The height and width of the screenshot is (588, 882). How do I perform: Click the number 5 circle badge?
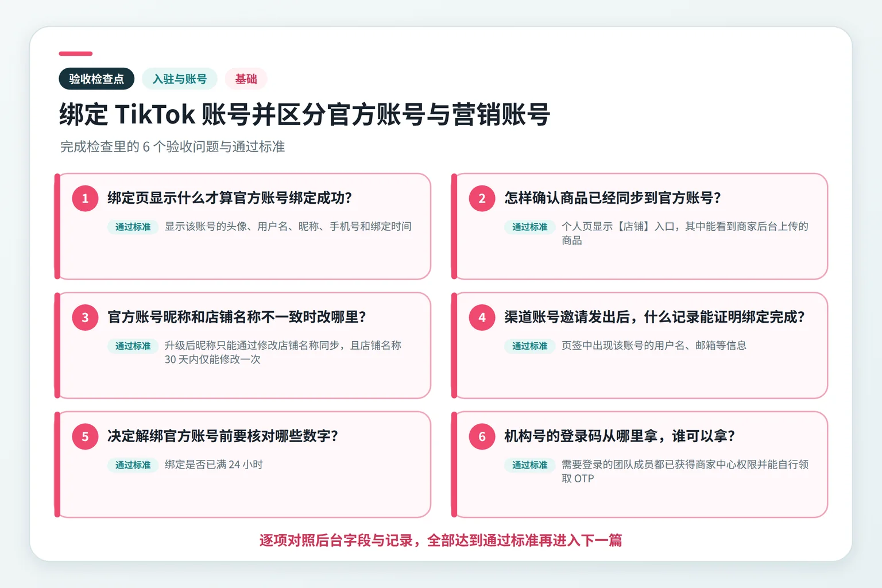click(x=85, y=436)
